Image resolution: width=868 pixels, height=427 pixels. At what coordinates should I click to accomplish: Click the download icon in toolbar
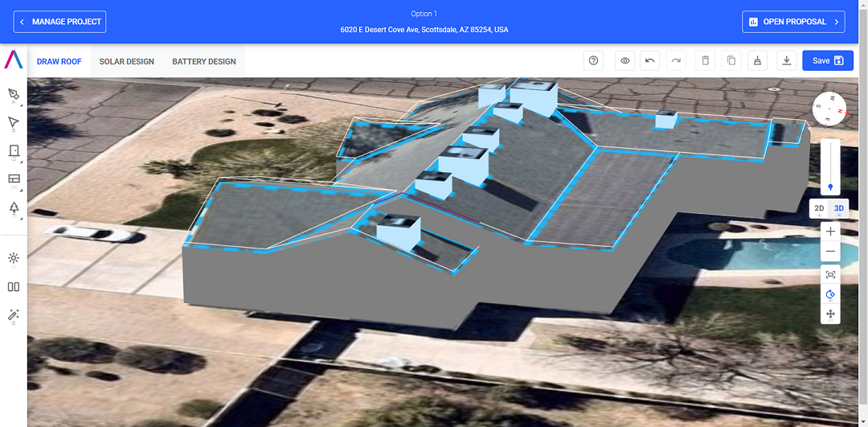click(x=787, y=61)
